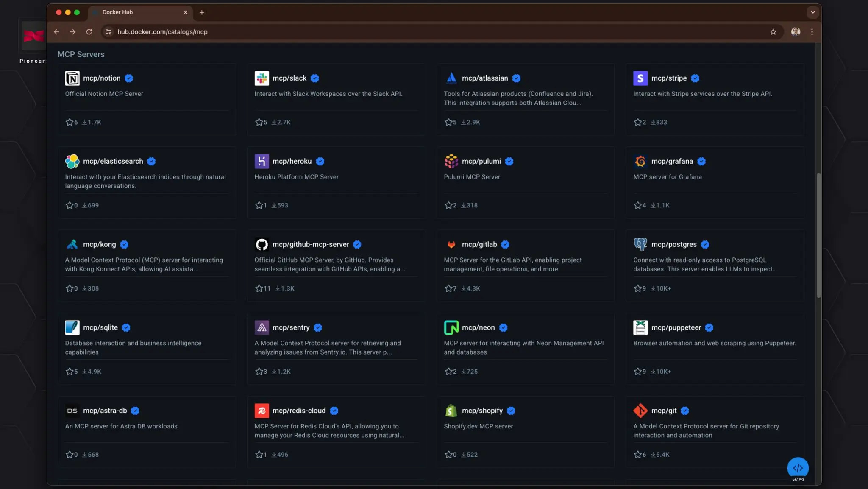
Task: Bookmark page with star icon
Action: tap(773, 32)
